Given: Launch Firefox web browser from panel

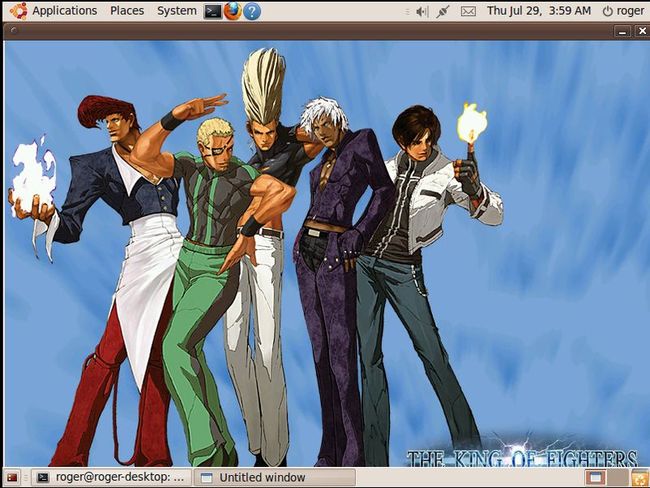Looking at the screenshot, I should 233,11.
